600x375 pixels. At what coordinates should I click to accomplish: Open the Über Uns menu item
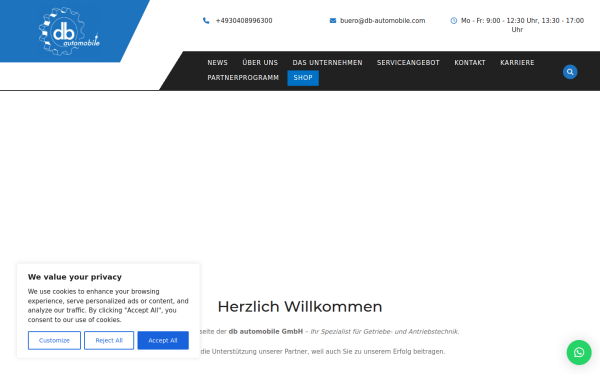[260, 63]
